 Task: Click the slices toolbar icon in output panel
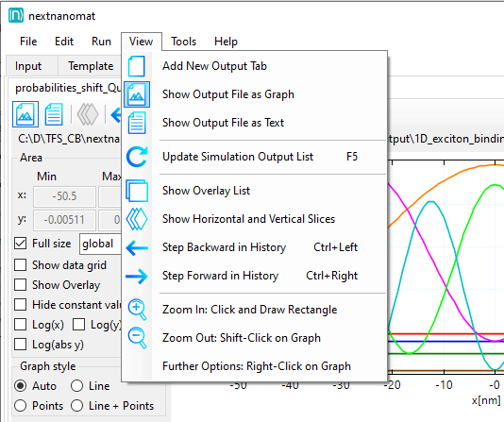tap(88, 114)
